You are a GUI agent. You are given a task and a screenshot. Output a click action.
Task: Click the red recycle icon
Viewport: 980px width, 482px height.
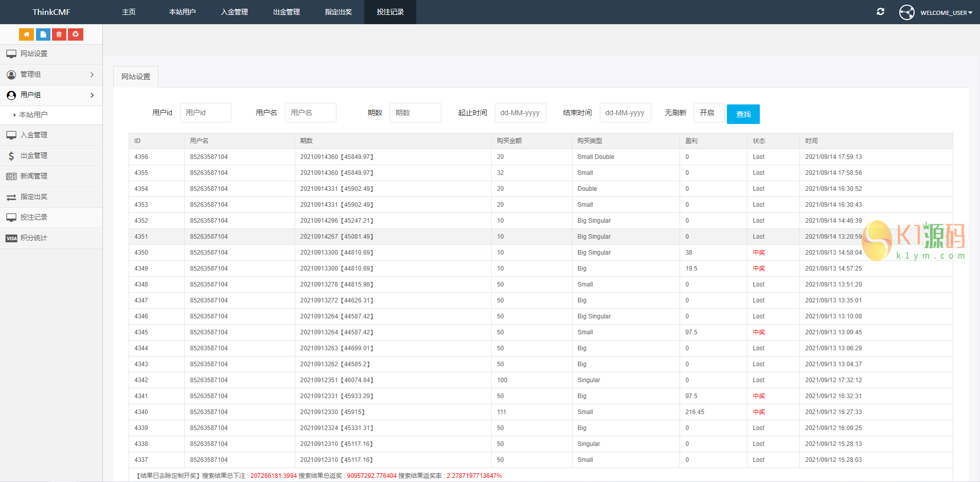coord(76,34)
